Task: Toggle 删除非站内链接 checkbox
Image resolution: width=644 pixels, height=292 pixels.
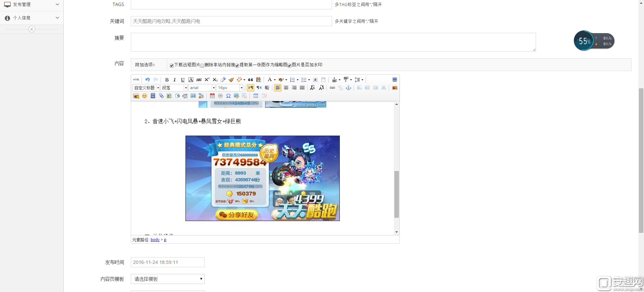Action: click(202, 65)
